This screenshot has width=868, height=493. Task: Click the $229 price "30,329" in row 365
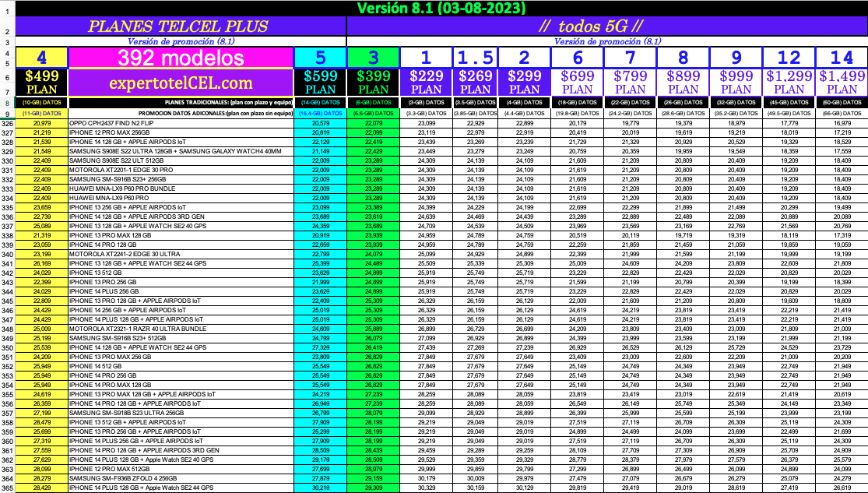[x=427, y=488]
